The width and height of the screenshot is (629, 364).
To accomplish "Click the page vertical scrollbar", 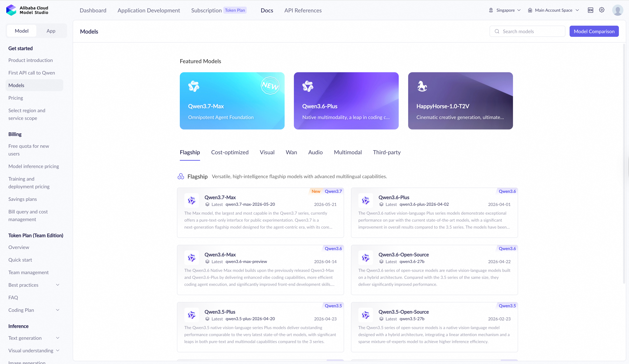I will pyautogui.click(x=624, y=164).
